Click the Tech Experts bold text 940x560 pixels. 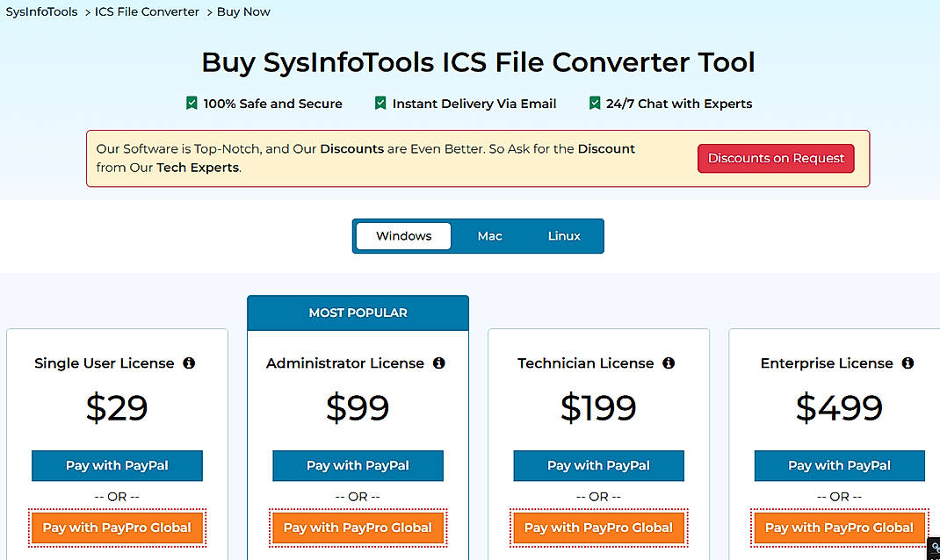tap(198, 168)
